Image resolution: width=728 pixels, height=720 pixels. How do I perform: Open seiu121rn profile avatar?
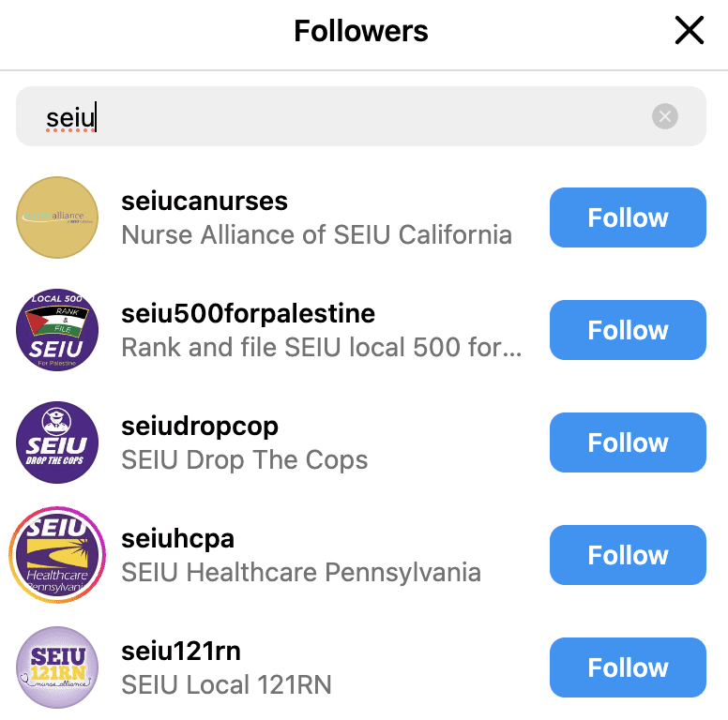pos(57,667)
